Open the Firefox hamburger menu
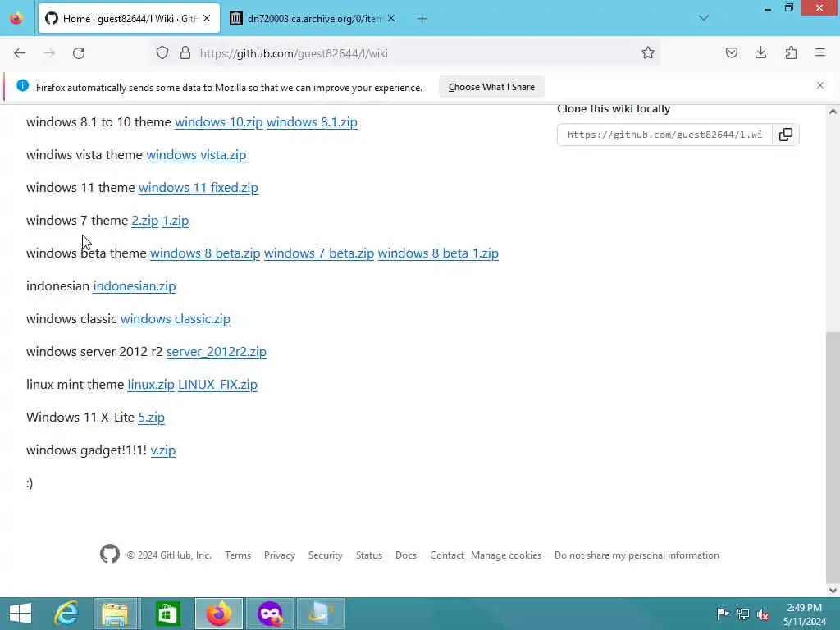 [820, 52]
